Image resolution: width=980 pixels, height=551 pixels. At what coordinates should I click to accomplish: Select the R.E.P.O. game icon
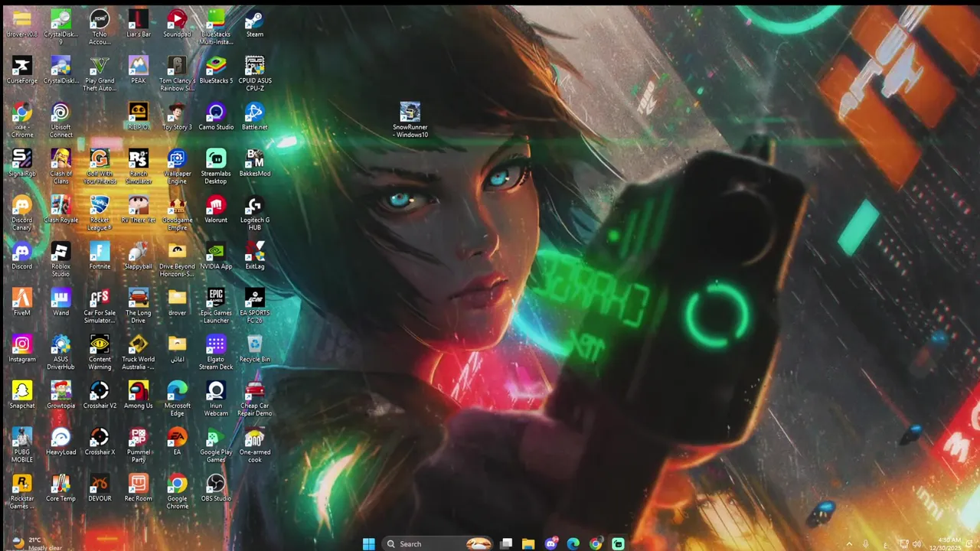click(138, 117)
